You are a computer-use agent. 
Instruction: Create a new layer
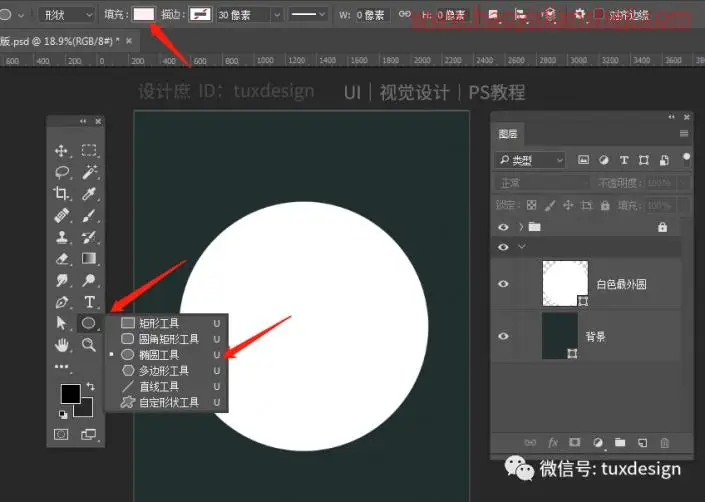(x=643, y=443)
